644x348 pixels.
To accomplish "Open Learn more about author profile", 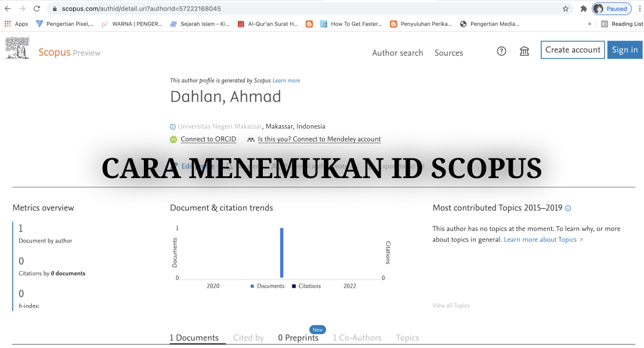I will [286, 81].
